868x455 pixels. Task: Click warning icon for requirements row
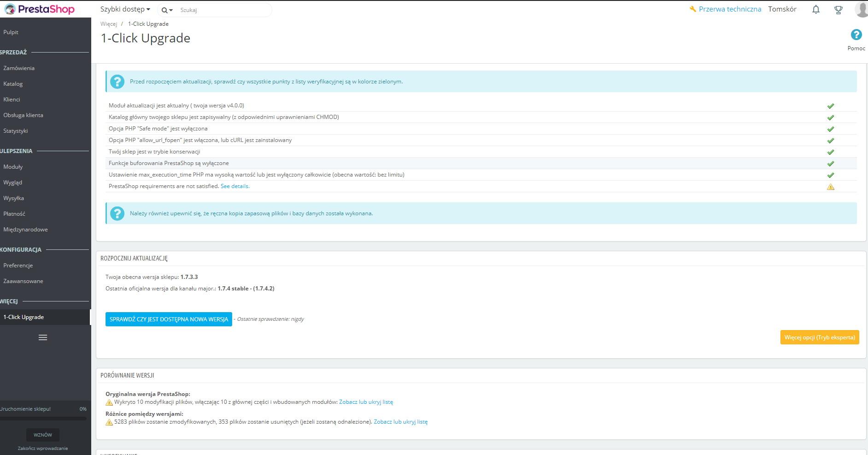click(830, 187)
